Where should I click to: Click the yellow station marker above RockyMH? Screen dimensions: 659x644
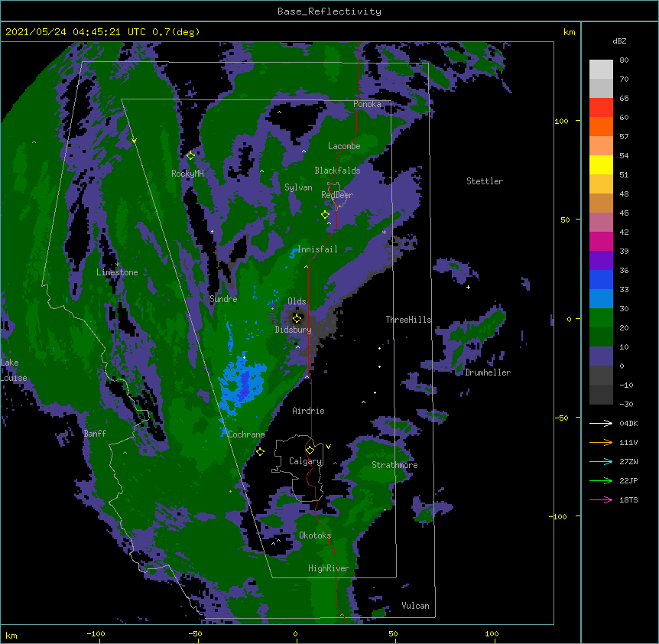tap(190, 156)
